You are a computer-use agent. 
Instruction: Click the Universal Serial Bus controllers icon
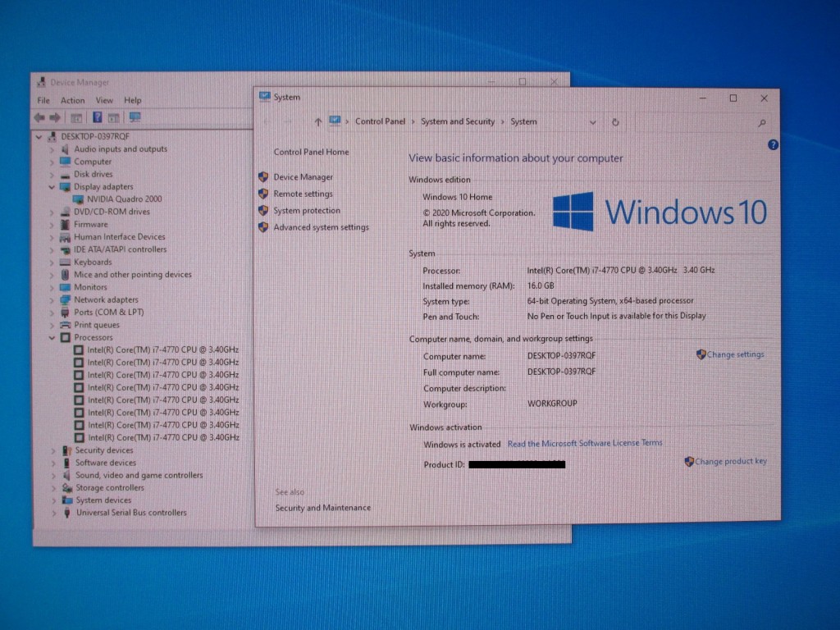(x=67, y=513)
